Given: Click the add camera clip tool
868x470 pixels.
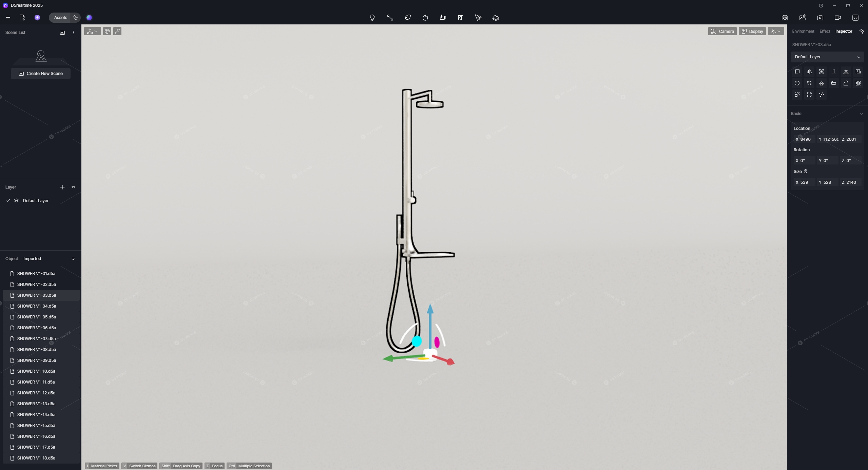Looking at the screenshot, I should pos(443,18).
